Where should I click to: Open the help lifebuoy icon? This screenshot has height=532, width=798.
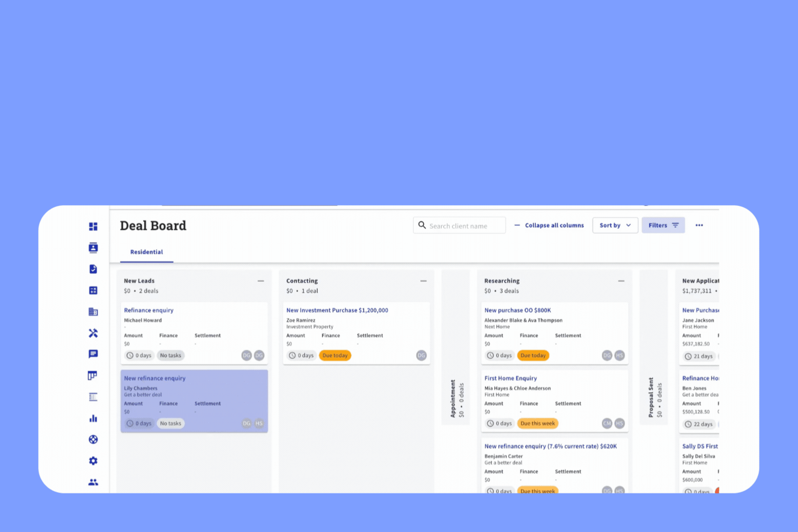[x=93, y=440]
